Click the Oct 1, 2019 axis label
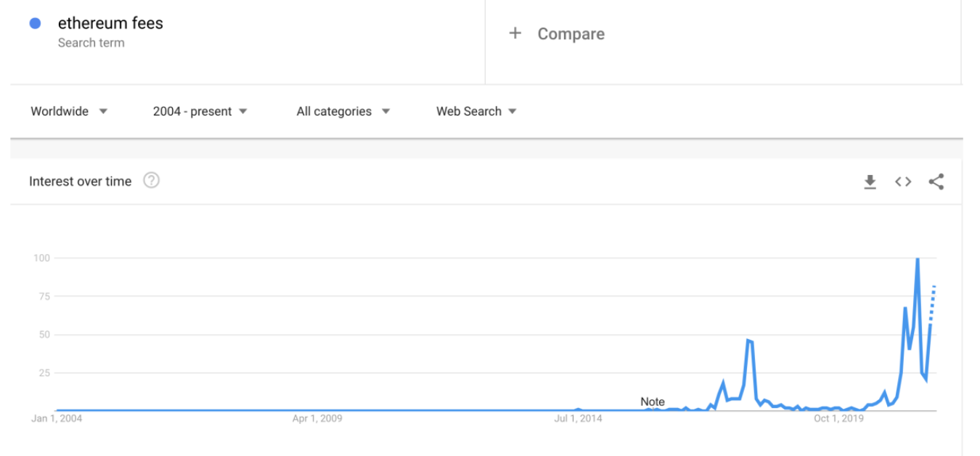The image size is (980, 456). [x=838, y=419]
